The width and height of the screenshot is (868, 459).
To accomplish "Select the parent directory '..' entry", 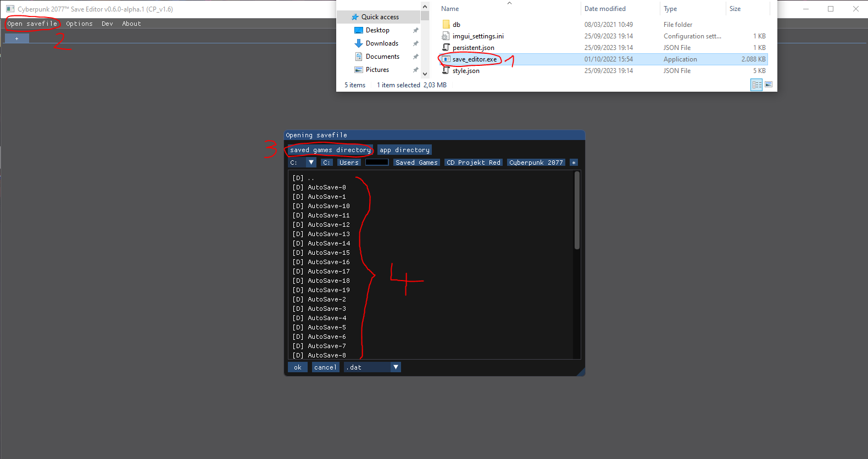I will [431, 178].
